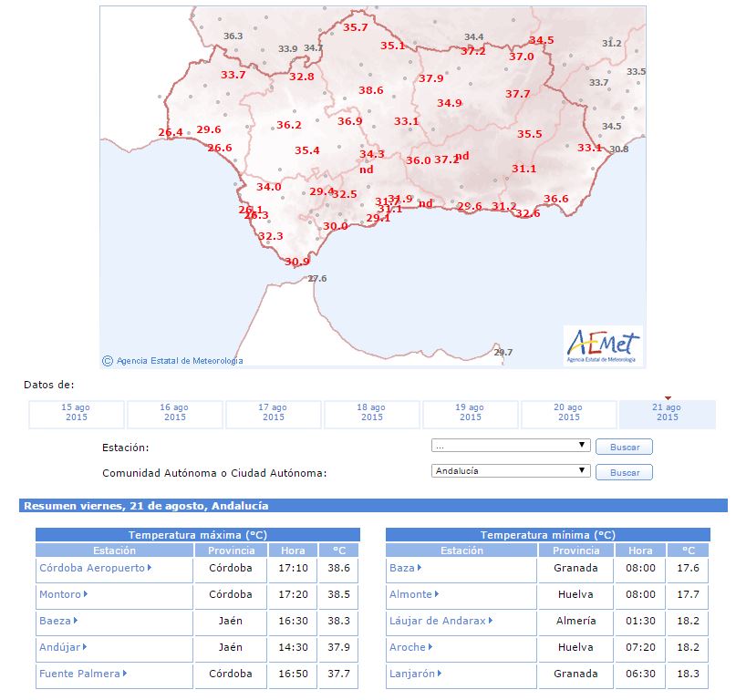This screenshot has width=736, height=700.
Task: Select the 20 ago 2015 date tab
Action: click(568, 413)
